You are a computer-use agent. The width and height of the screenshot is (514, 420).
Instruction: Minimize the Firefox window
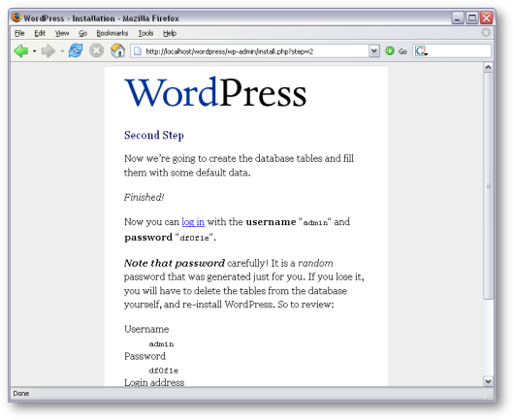click(x=458, y=17)
